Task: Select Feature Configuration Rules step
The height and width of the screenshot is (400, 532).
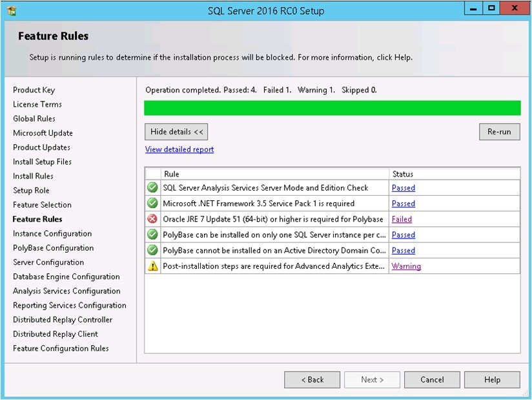Action: 61,348
